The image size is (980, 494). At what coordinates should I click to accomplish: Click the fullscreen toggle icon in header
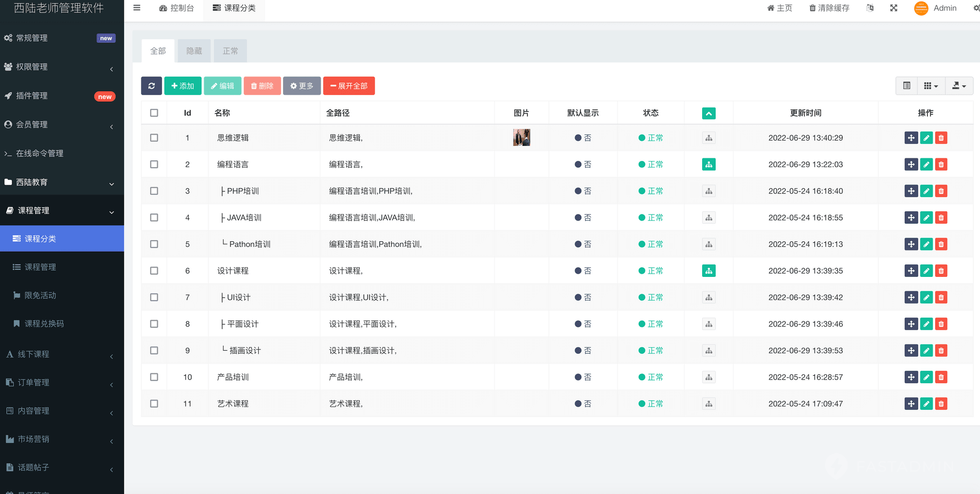point(893,8)
